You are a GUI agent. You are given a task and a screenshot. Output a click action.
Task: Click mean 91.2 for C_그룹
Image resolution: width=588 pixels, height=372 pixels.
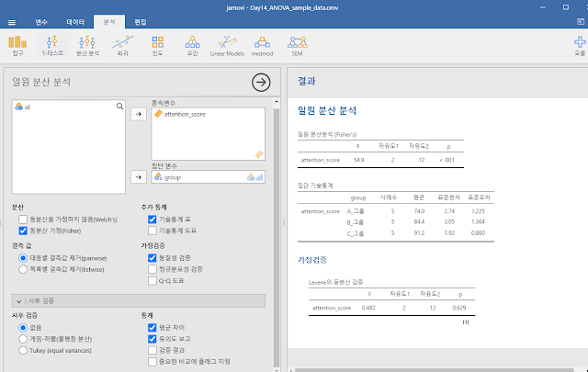pos(419,233)
